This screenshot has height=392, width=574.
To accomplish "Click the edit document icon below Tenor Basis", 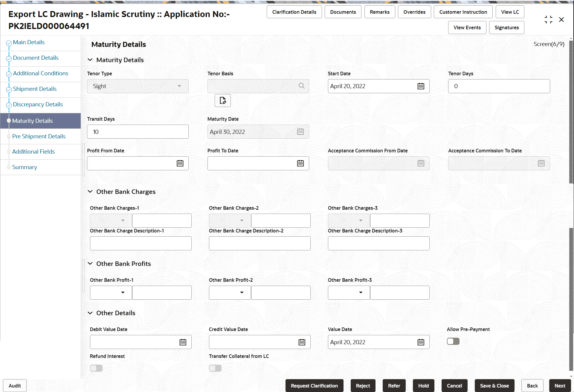I will [x=222, y=100].
